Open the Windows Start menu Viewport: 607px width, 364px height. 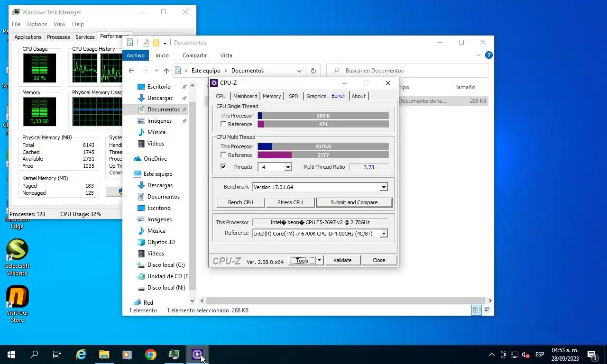11,355
